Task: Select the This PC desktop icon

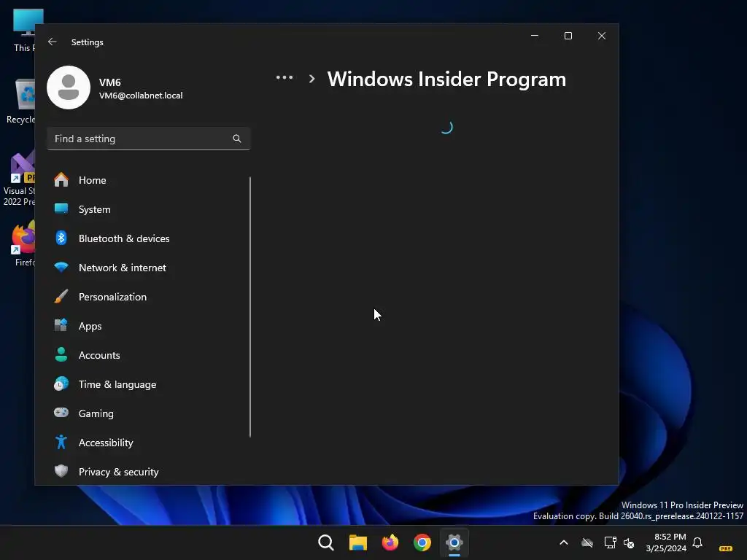Action: click(24, 29)
